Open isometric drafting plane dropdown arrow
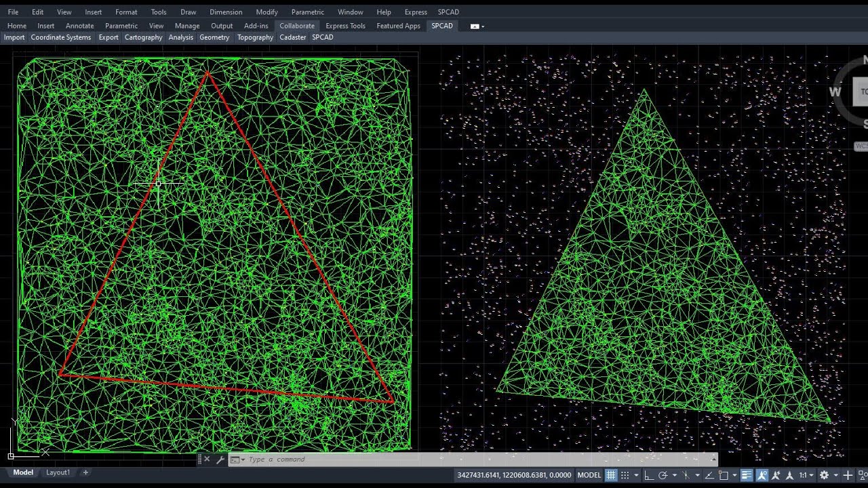Screen dimensions: 868x488 pos(698,475)
